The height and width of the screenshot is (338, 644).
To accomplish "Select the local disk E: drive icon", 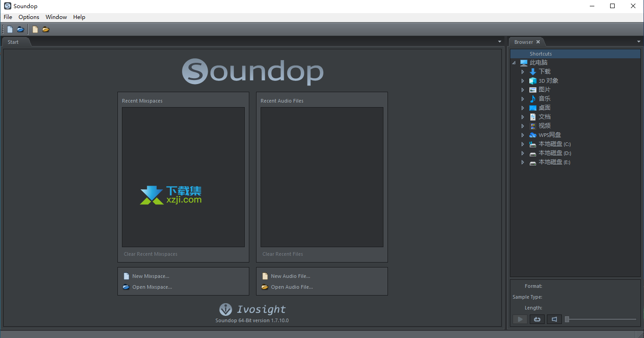I will click(533, 162).
